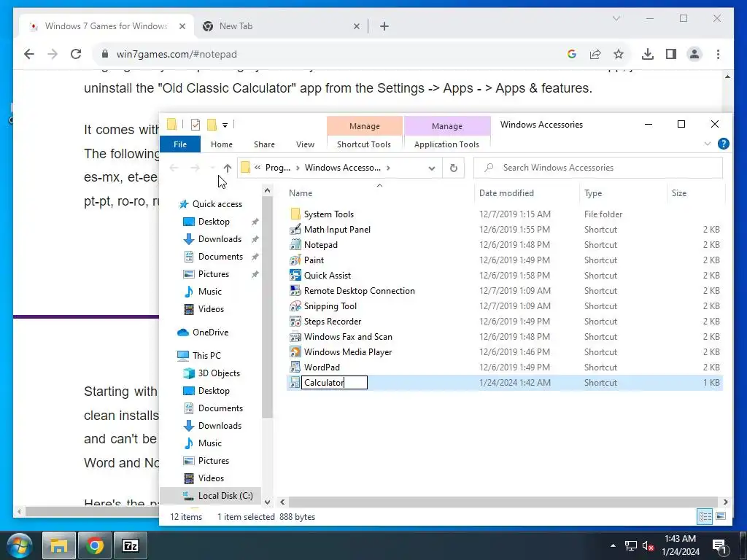
Task: Click New folder quick access toolbar icon
Action: (x=212, y=125)
